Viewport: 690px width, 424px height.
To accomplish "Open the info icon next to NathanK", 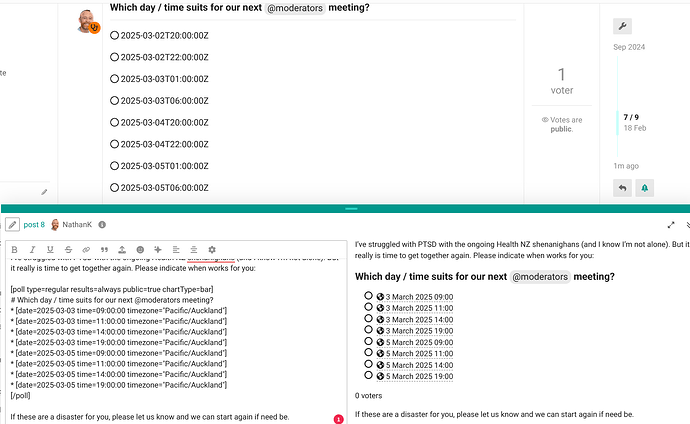I will point(102,225).
